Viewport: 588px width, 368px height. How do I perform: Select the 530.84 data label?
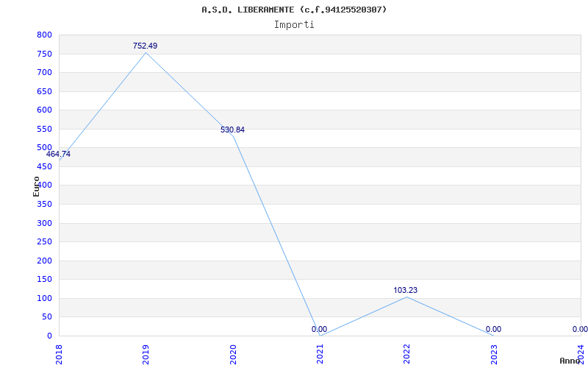coord(232,130)
